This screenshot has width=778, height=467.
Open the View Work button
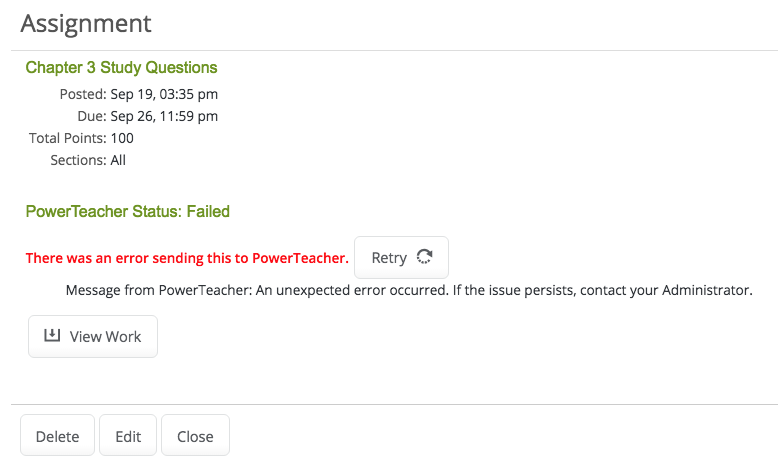point(93,336)
